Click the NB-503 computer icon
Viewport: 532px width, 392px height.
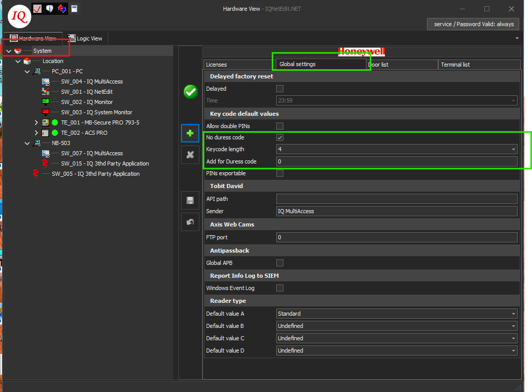point(36,143)
